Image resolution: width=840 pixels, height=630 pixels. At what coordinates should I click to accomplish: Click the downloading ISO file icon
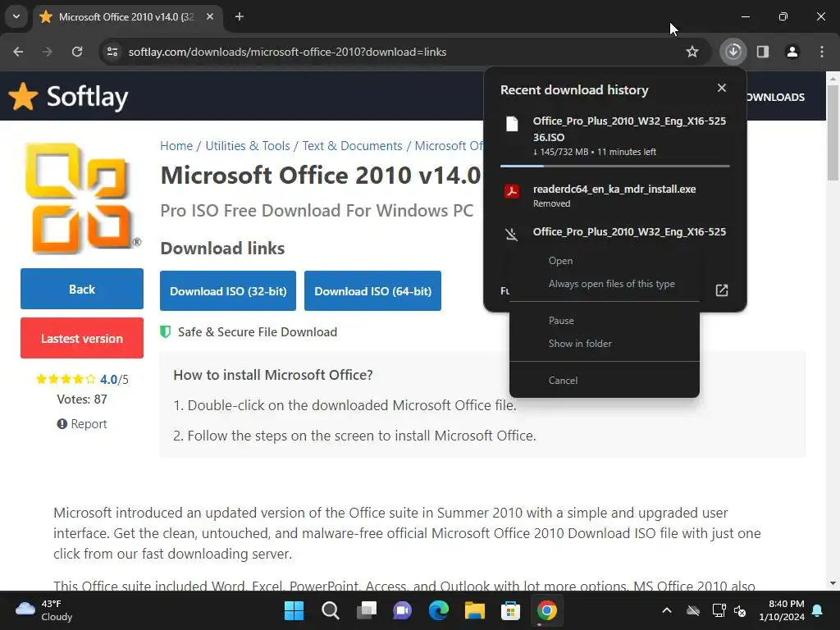[x=512, y=124]
